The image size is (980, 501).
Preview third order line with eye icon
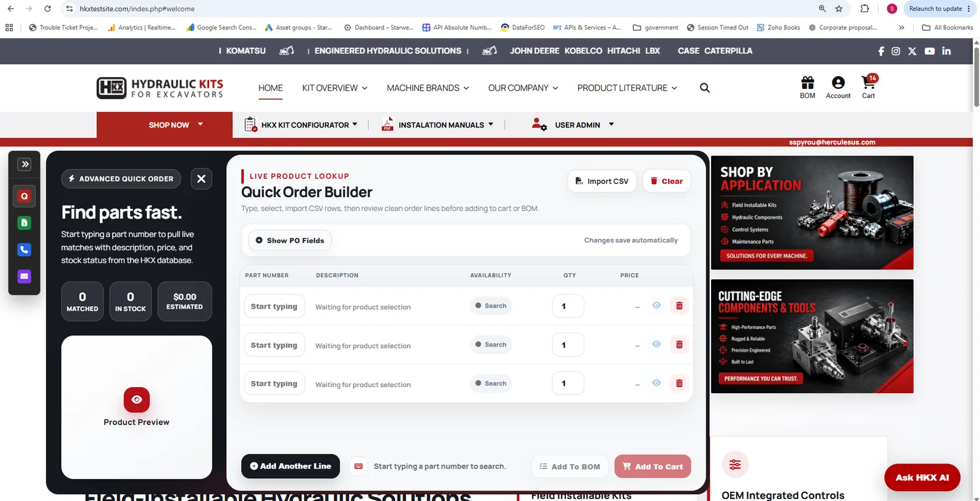coord(656,383)
